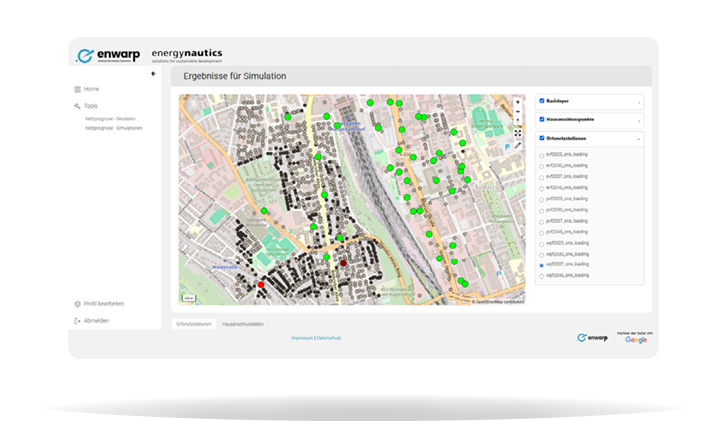Viewport: 727px width, 421px height.
Task: Toggle the Hausanschlusspunkte checkbox
Action: tap(542, 119)
